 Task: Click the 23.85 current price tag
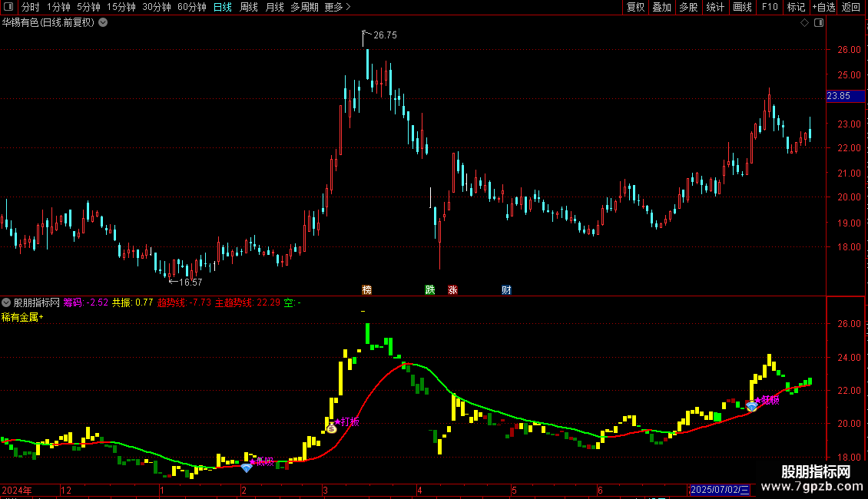(845, 96)
